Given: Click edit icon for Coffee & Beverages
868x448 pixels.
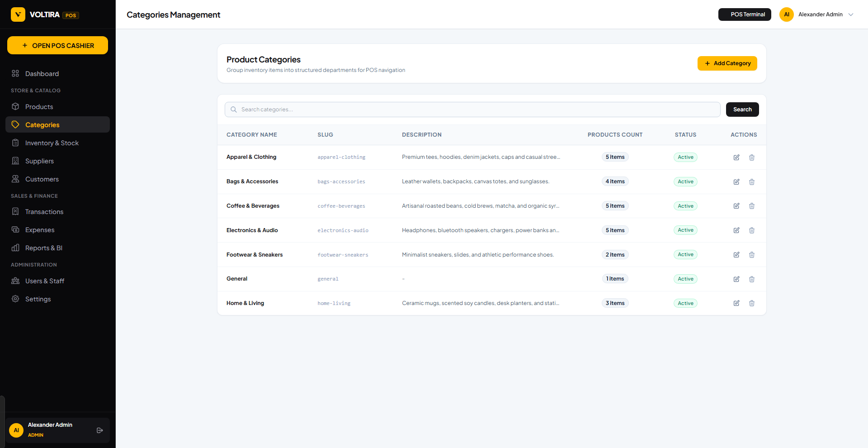Looking at the screenshot, I should 736,206.
